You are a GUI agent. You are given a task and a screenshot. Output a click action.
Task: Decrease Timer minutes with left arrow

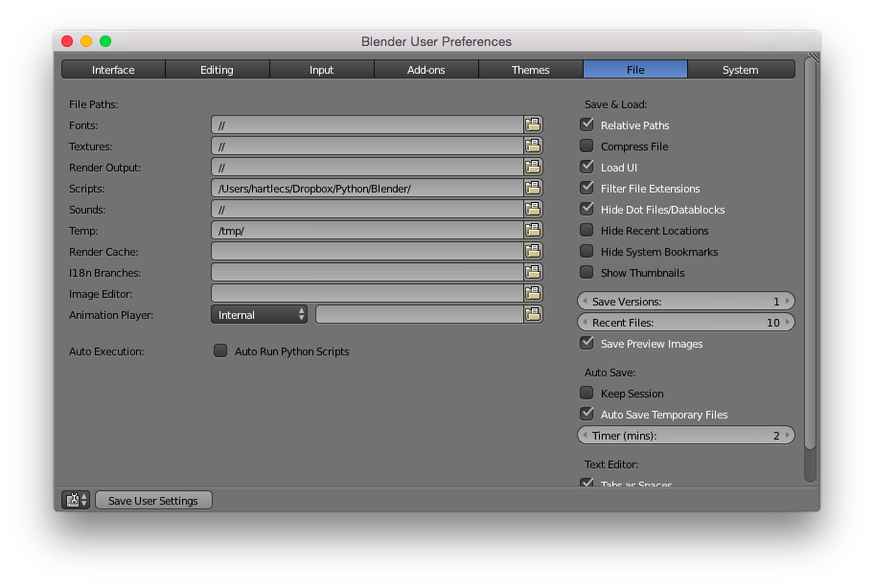click(585, 436)
